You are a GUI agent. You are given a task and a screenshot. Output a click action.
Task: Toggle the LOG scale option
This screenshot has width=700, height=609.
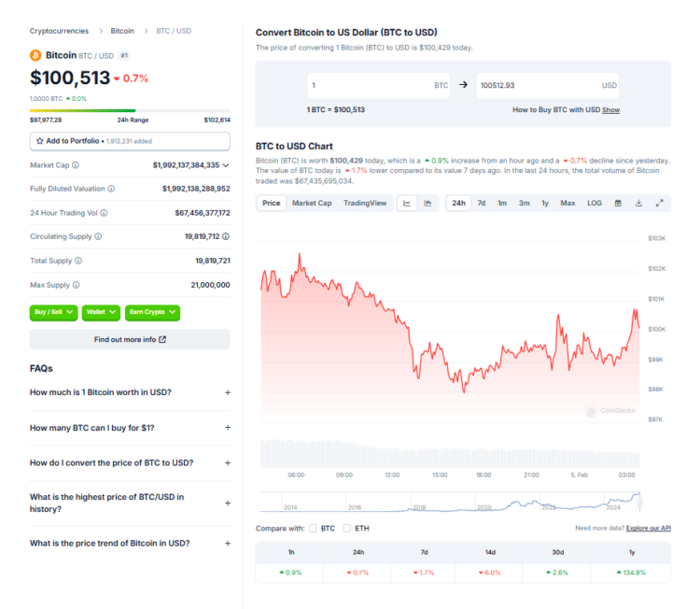pos(595,204)
